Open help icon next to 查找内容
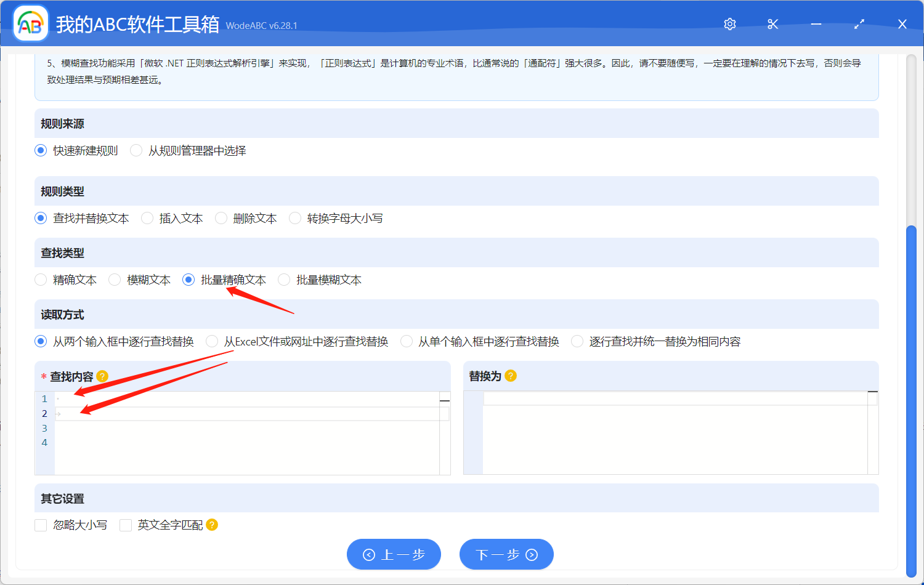Screen dimensions: 924x585 pyautogui.click(x=102, y=376)
